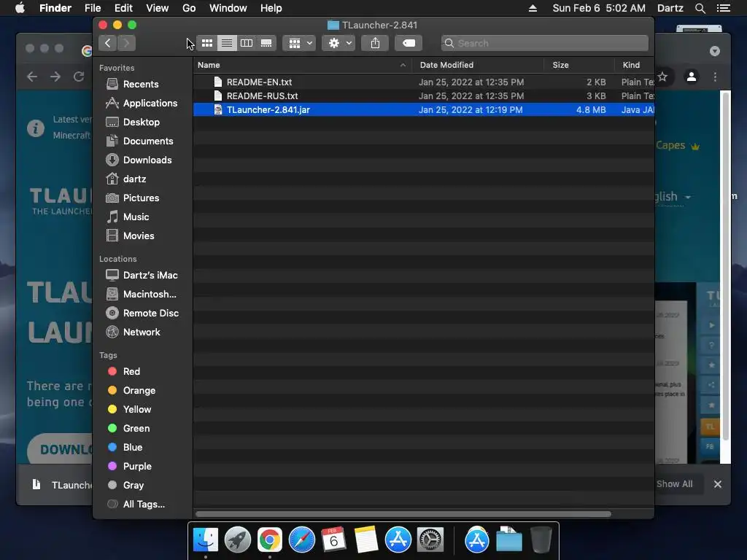Sort by Size column header
747x560 pixels.
578,65
